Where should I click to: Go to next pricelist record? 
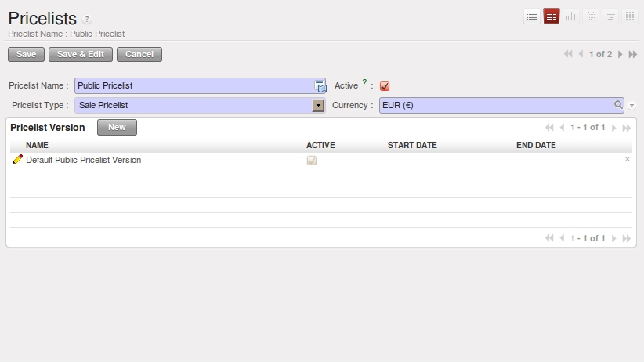[620, 55]
